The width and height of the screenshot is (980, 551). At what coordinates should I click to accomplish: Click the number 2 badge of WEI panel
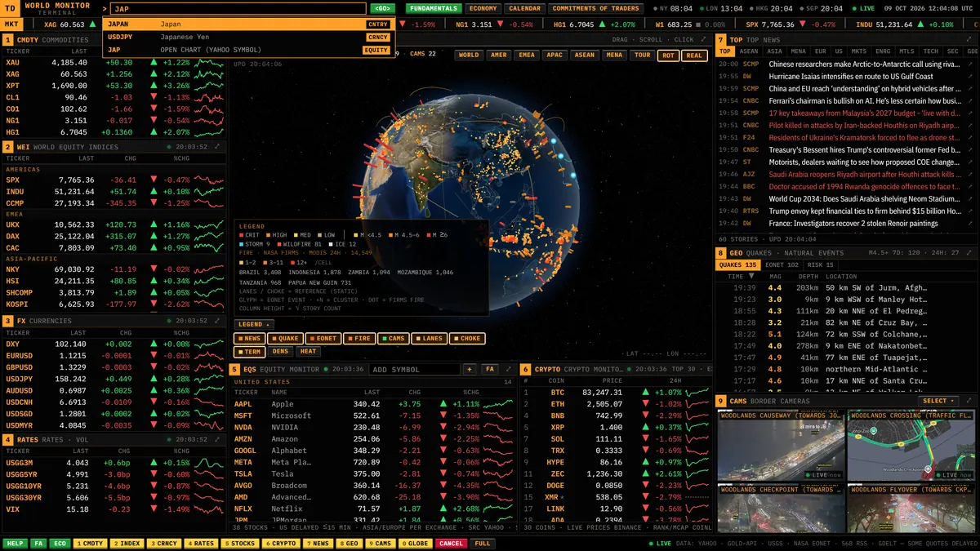pyautogui.click(x=8, y=147)
